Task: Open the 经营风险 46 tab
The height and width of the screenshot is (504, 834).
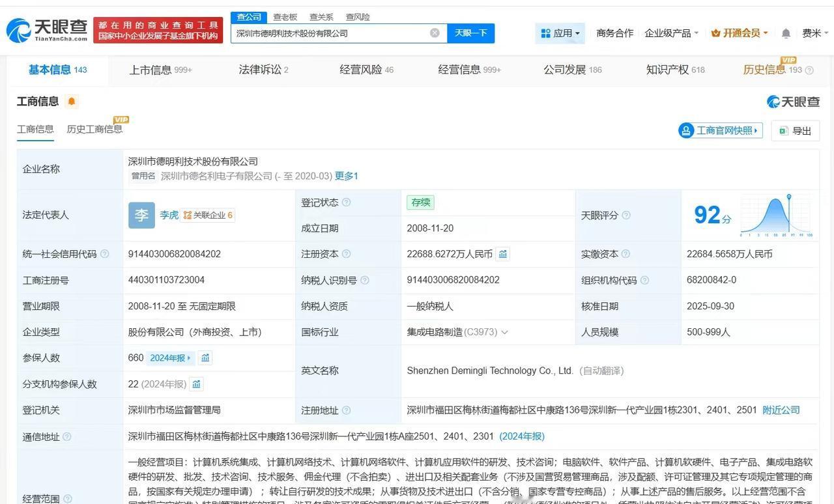Action: coord(366,70)
